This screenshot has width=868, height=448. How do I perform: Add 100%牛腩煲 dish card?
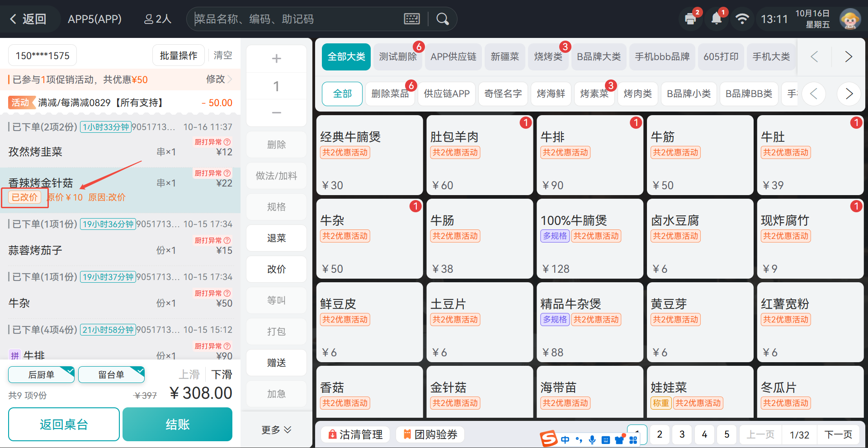[590, 238]
